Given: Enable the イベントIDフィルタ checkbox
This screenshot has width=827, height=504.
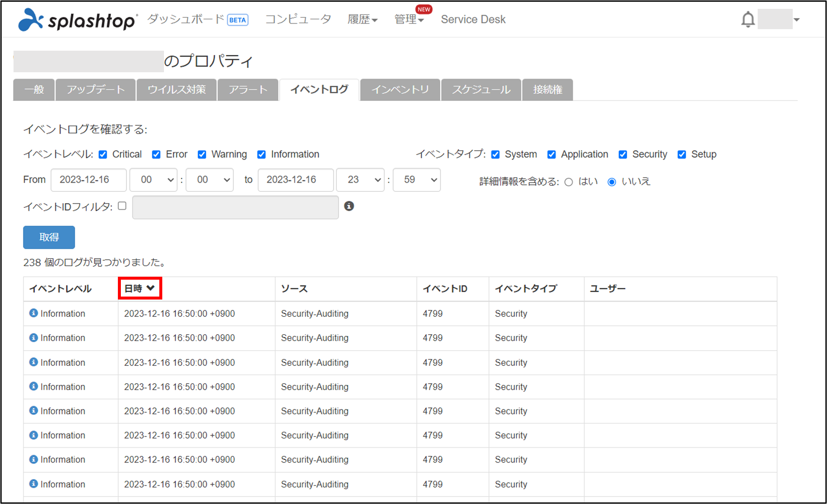Looking at the screenshot, I should pyautogui.click(x=122, y=206).
